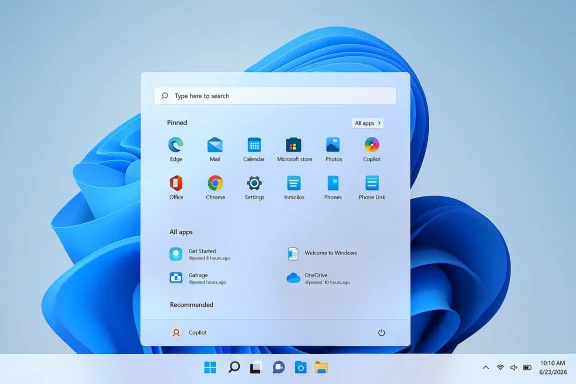Viewport: 576px width, 384px height.
Task: Click the All apps section heading text
Action: point(181,232)
